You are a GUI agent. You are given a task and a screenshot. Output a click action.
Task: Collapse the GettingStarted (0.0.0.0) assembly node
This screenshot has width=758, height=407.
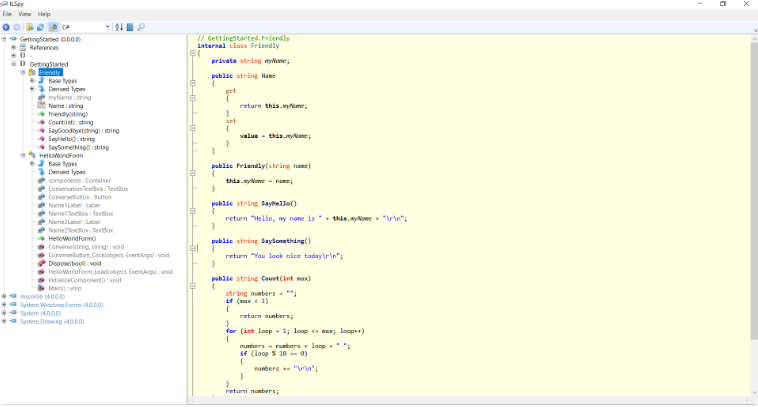tap(4, 39)
